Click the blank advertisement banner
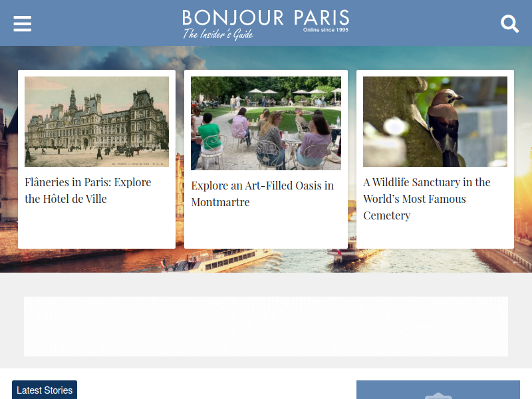This screenshot has height=399, width=532. pos(265,327)
